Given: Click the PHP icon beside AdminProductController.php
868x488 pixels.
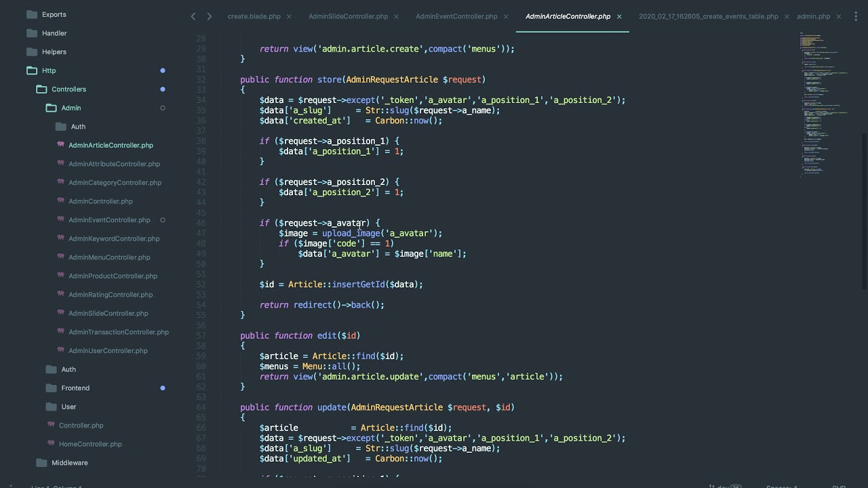Looking at the screenshot, I should [61, 275].
